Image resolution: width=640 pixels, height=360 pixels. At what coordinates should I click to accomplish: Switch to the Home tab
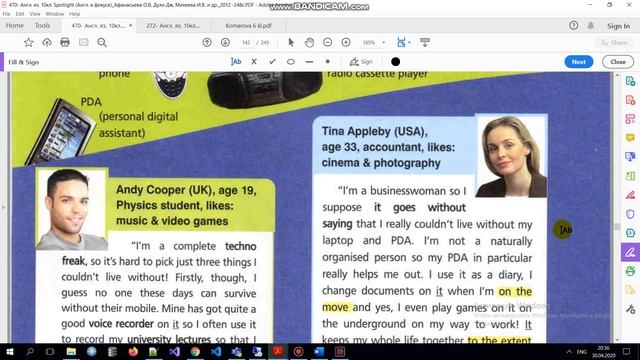tap(15, 25)
